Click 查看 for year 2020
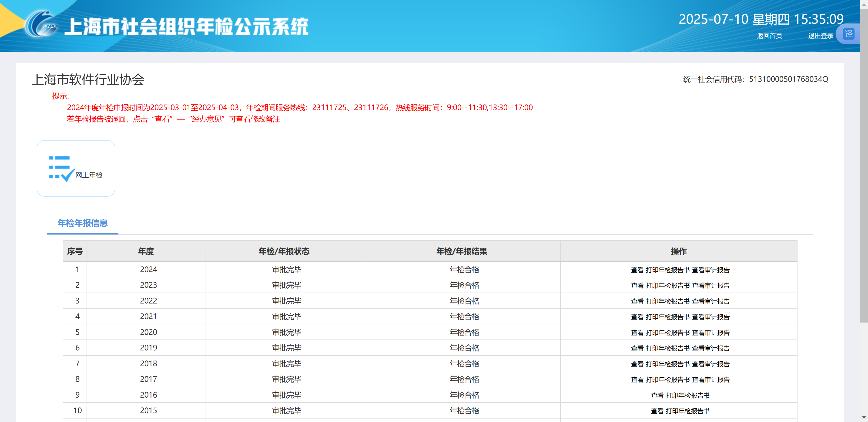 637,333
